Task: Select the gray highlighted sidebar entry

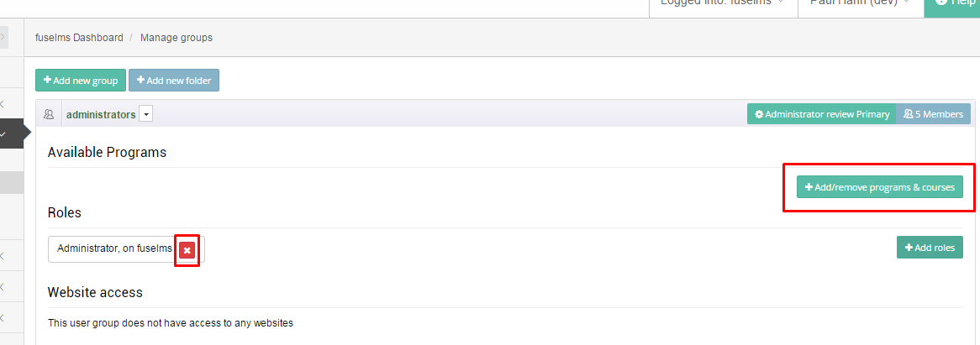Action: [11, 182]
